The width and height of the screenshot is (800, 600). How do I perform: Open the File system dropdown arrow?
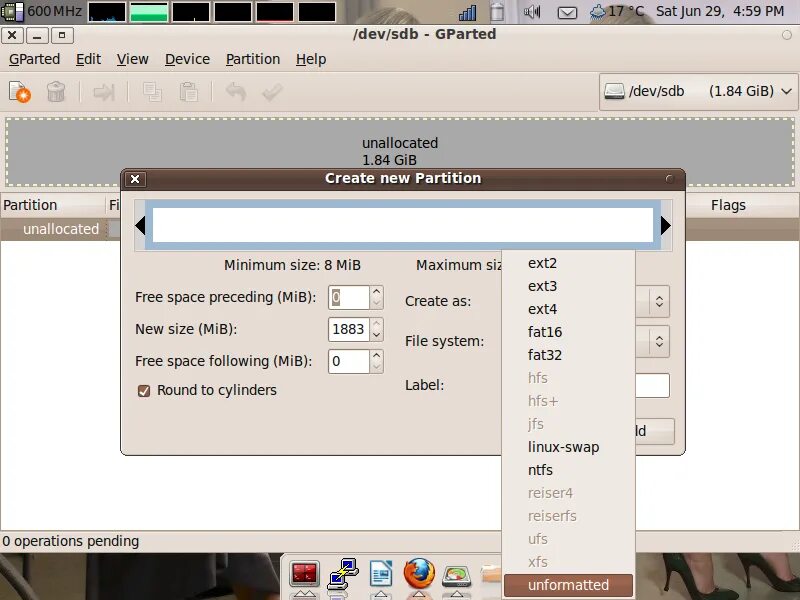pyautogui.click(x=659, y=341)
